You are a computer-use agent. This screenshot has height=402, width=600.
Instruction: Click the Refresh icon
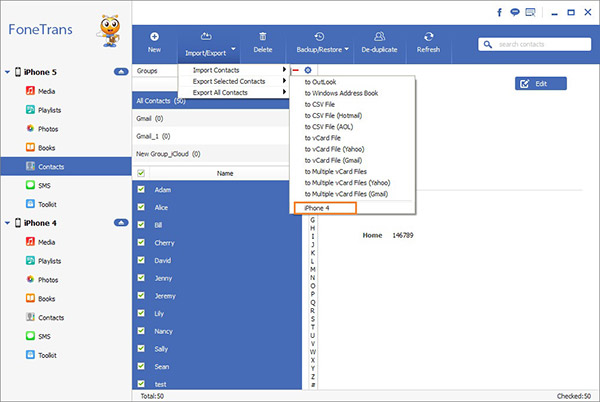point(428,37)
